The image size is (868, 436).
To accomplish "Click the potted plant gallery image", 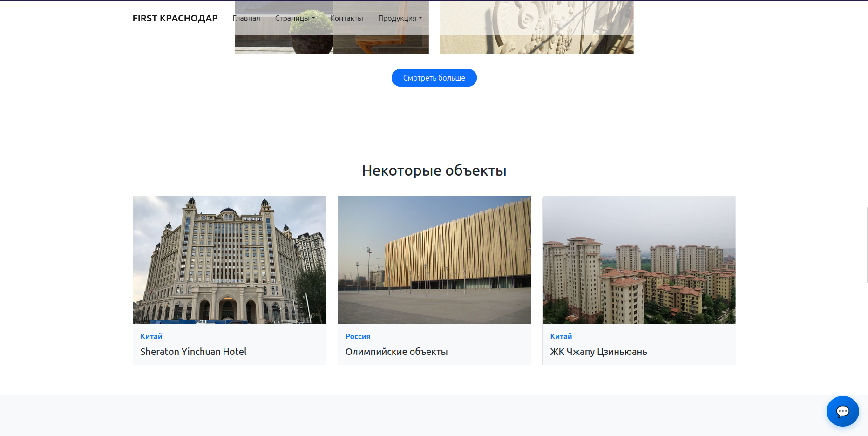I will click(332, 44).
